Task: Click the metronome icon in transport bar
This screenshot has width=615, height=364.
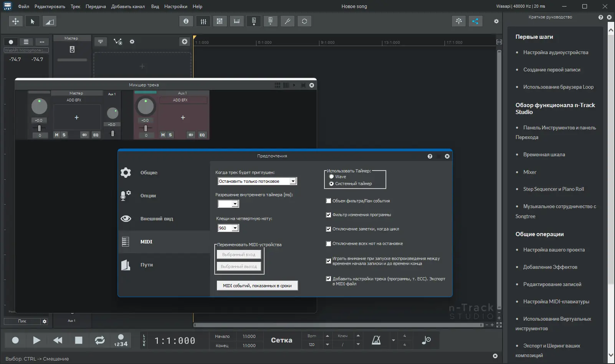Action: point(376,340)
